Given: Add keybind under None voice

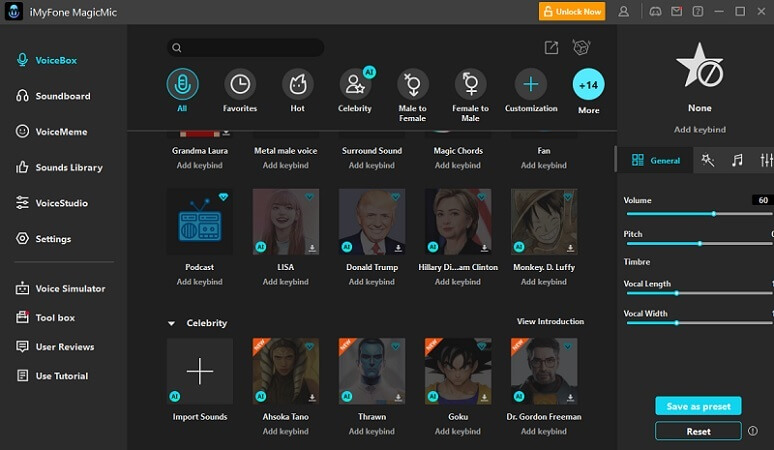Looking at the screenshot, I should click(700, 129).
